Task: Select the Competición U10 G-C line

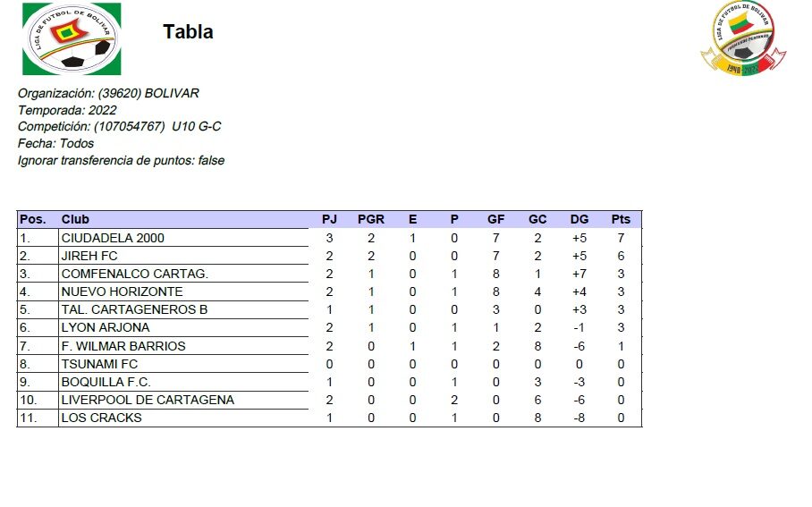Action: coord(119,127)
